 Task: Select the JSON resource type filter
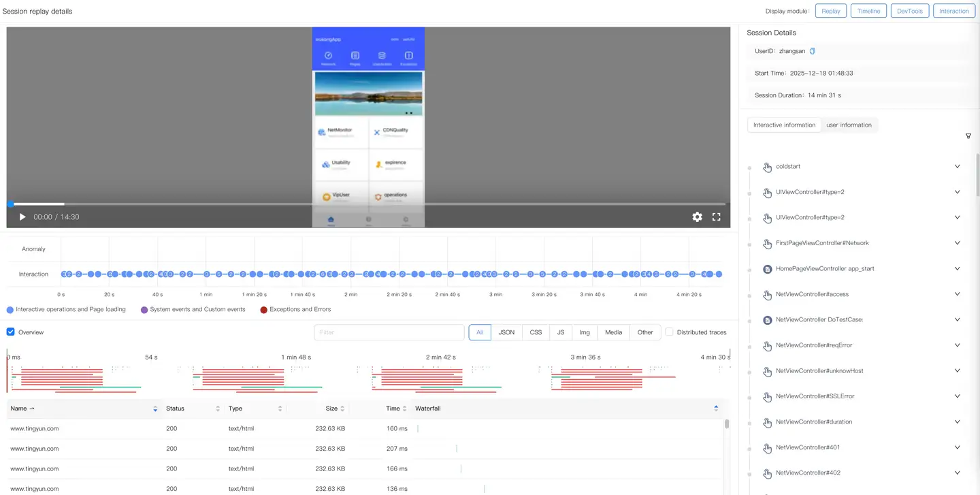click(x=506, y=332)
